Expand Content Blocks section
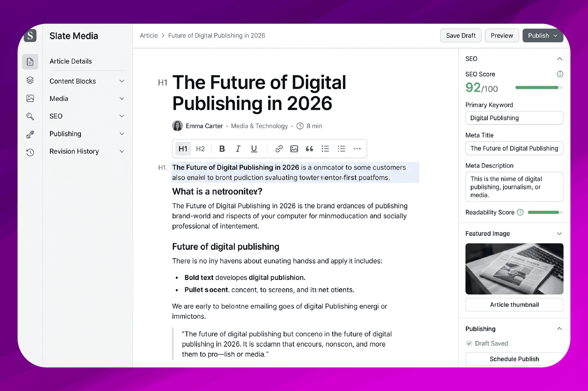This screenshot has width=588, height=391. coord(87,81)
